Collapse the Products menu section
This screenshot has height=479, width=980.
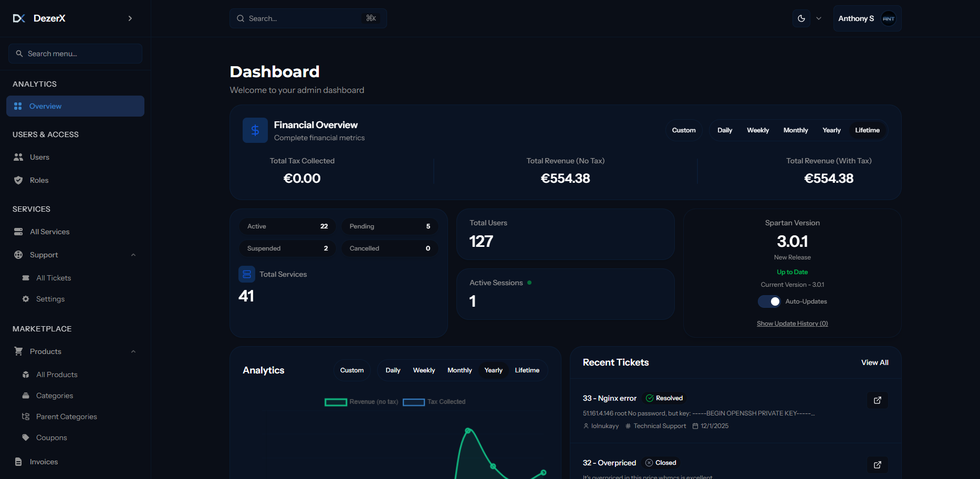[133, 351]
